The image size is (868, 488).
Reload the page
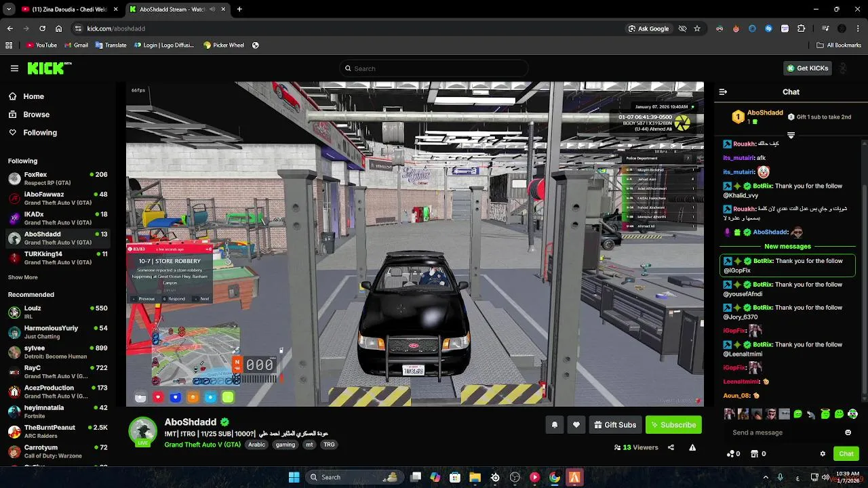pyautogui.click(x=42, y=28)
